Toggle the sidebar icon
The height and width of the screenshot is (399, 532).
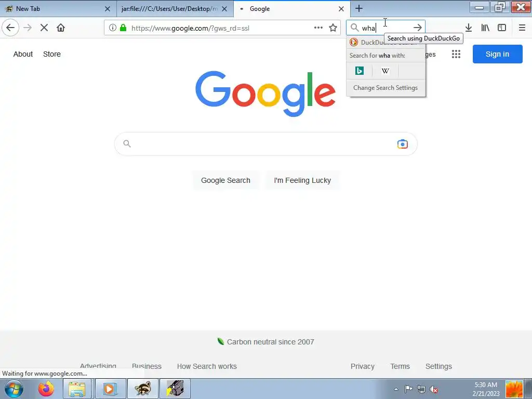(502, 28)
